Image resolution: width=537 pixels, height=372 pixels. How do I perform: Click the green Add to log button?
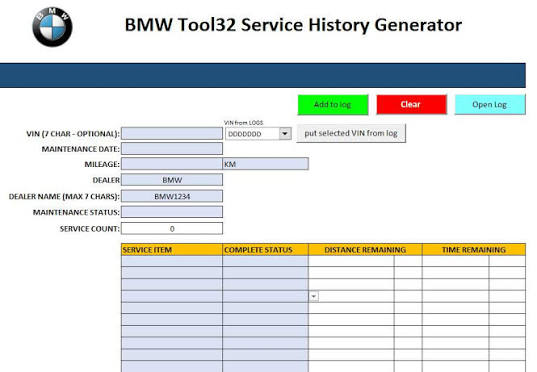coord(333,104)
